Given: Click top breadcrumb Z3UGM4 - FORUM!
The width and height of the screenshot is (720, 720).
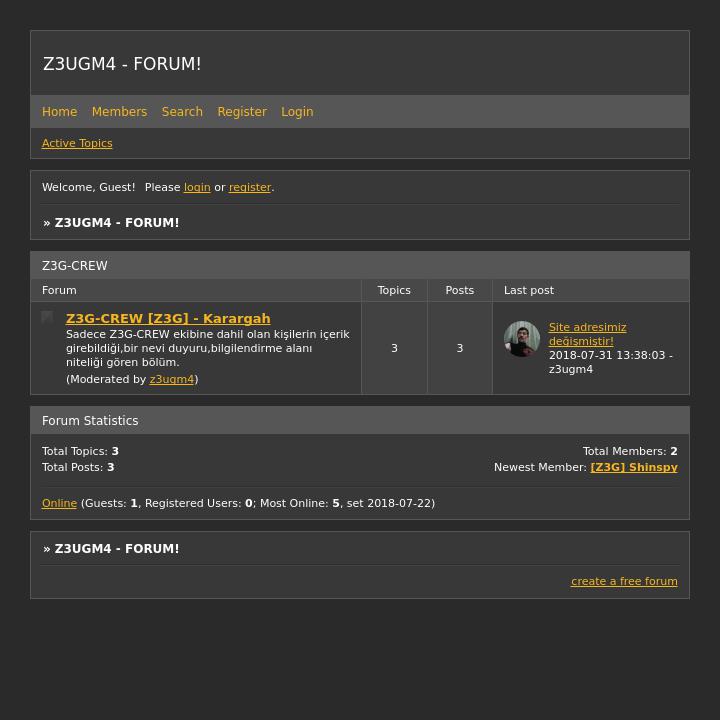Looking at the screenshot, I should 117,223.
